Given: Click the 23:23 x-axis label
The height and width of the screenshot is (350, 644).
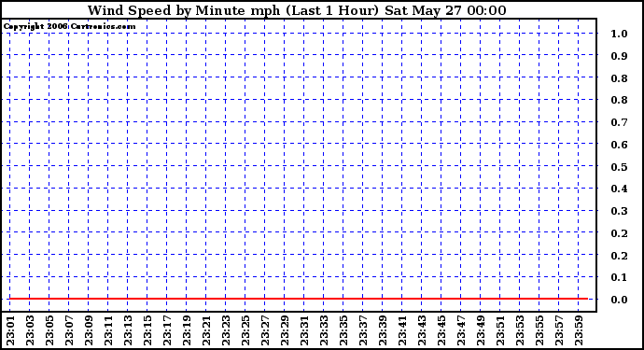Looking at the screenshot, I should [x=226, y=330].
